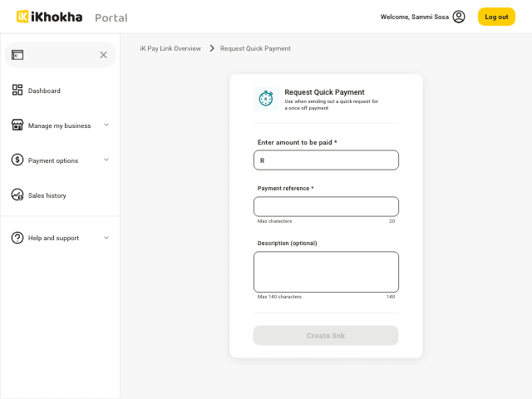Click into the Payment reference field
Image resolution: width=532 pixels, height=399 pixels.
click(x=326, y=206)
